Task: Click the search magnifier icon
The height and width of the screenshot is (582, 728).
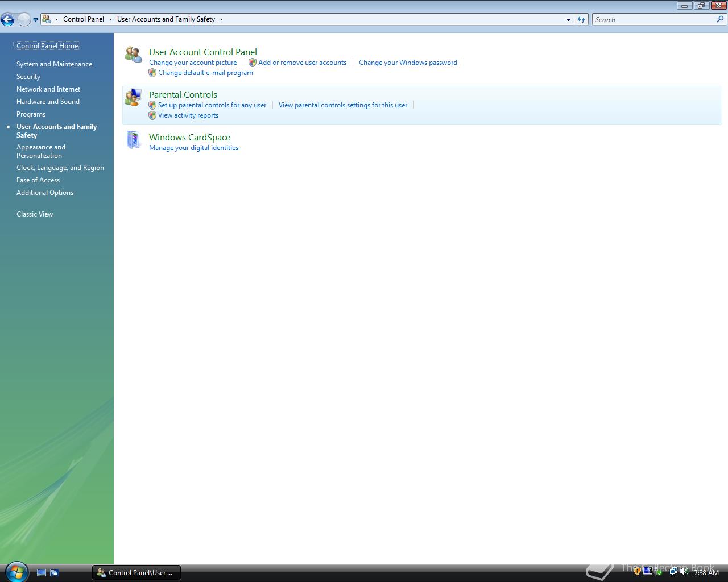Action: tap(721, 19)
